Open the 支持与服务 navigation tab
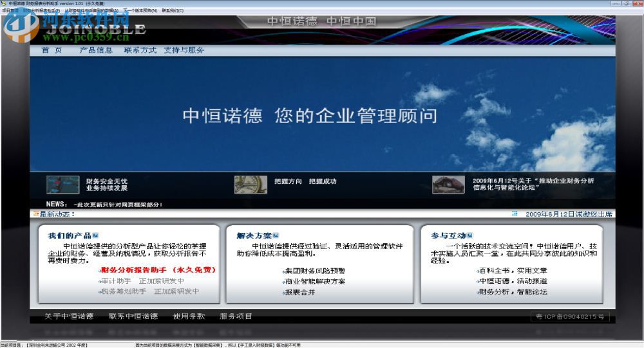644x348 pixels. (x=184, y=50)
